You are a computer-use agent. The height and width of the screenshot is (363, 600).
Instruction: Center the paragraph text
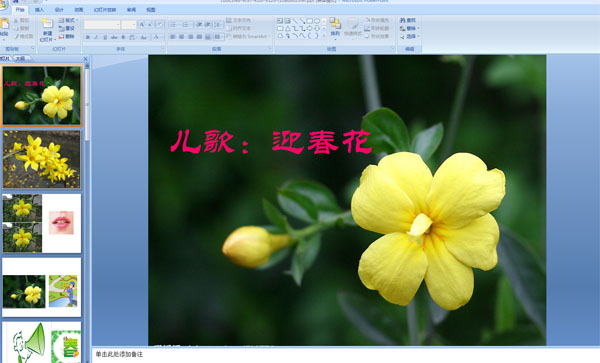click(x=181, y=37)
